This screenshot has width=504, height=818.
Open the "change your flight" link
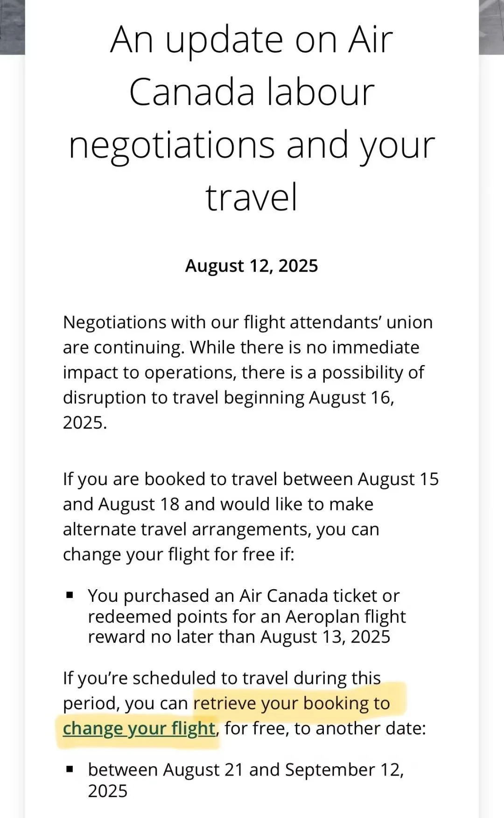click(139, 728)
